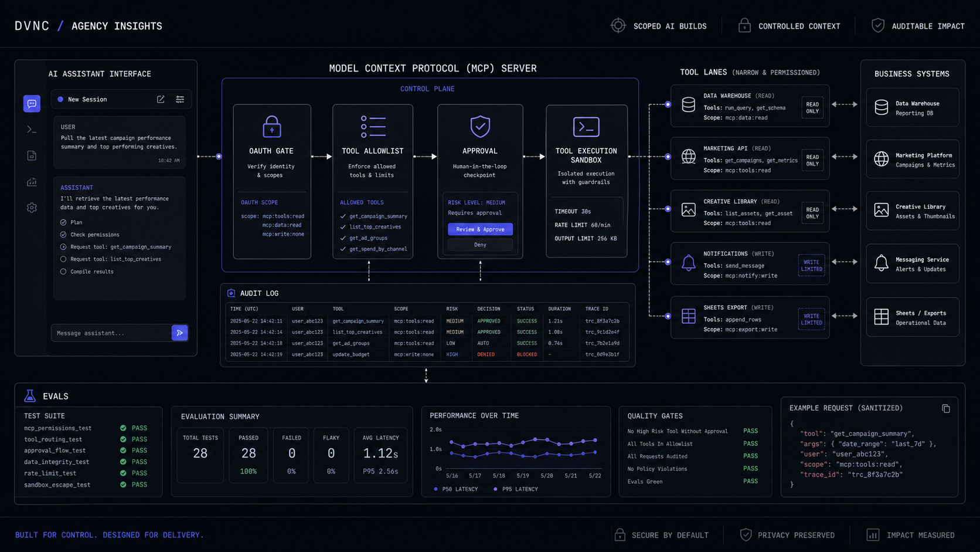Screen dimensions: 980x552
Task: Open the chart icon in assistant sidebar
Action: (x=32, y=182)
